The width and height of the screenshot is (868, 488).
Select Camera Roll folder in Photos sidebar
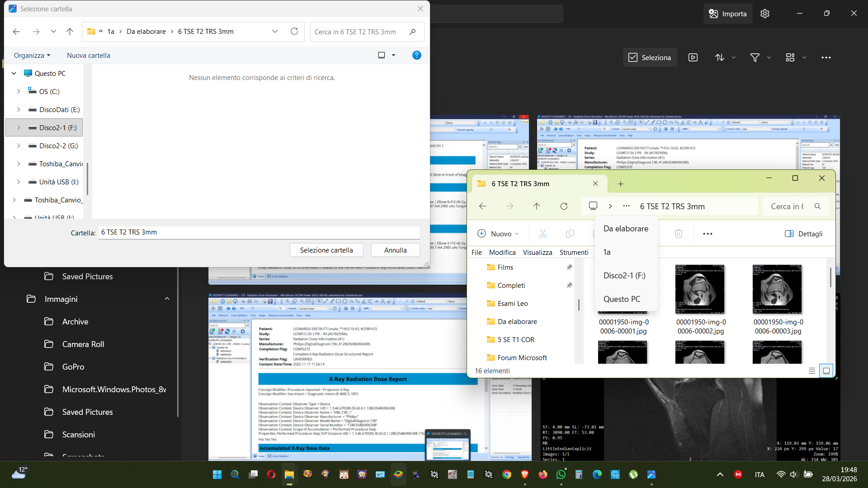(x=83, y=344)
